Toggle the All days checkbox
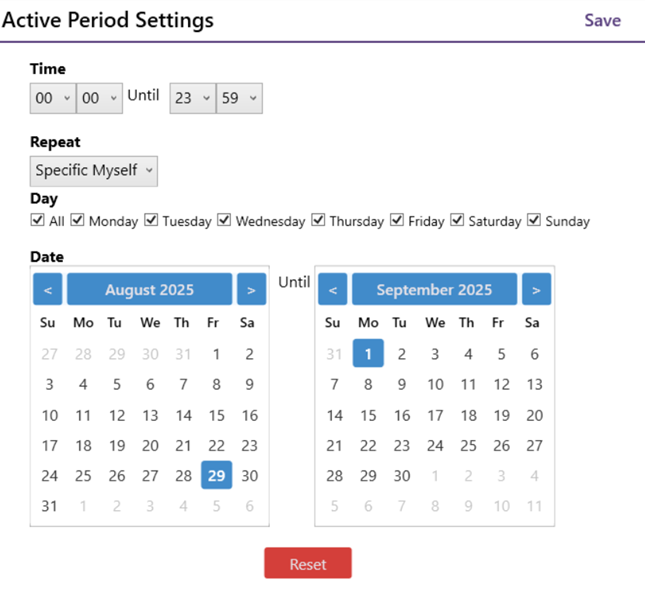This screenshot has height=589, width=645. [38, 220]
